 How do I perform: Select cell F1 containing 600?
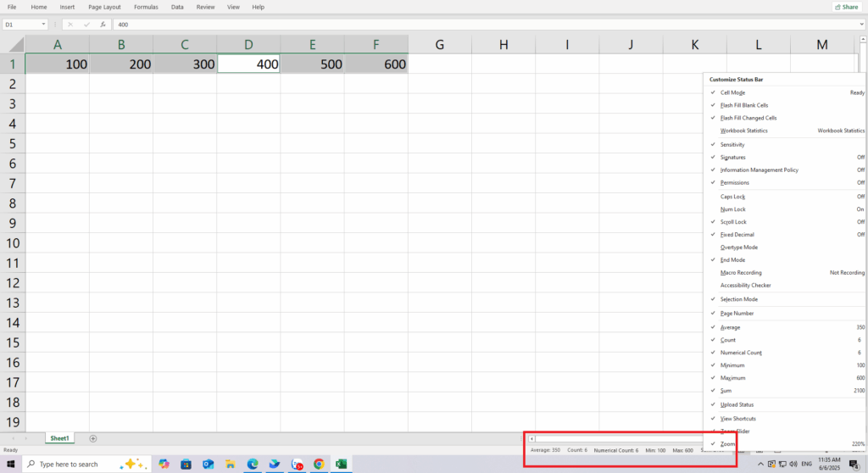click(x=376, y=64)
